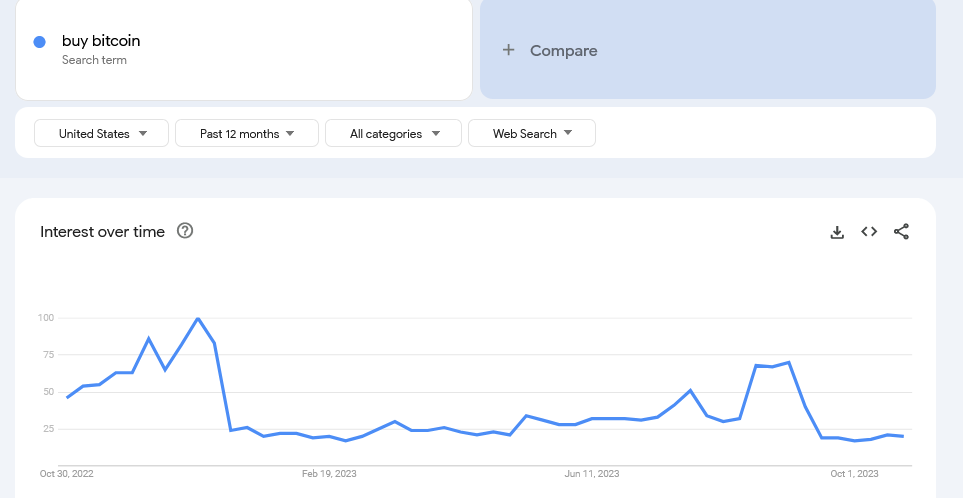Click the Interest over time heading
The width and height of the screenshot is (963, 498).
tap(103, 231)
